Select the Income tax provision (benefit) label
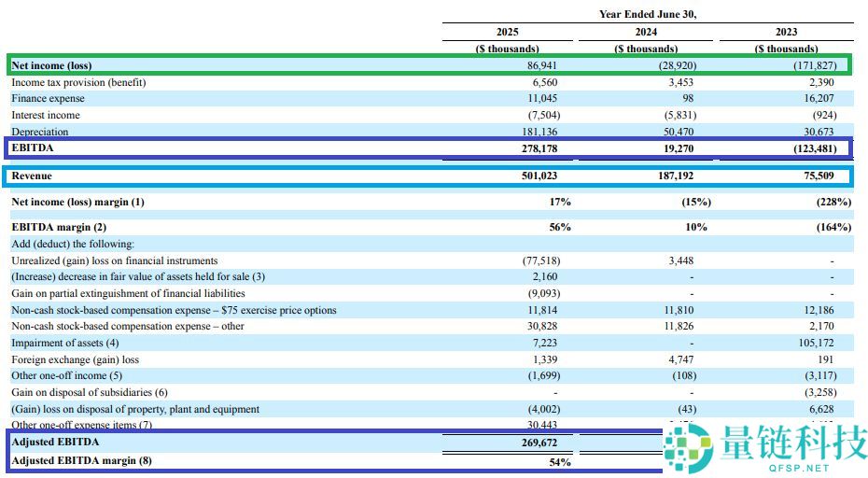 pos(78,82)
